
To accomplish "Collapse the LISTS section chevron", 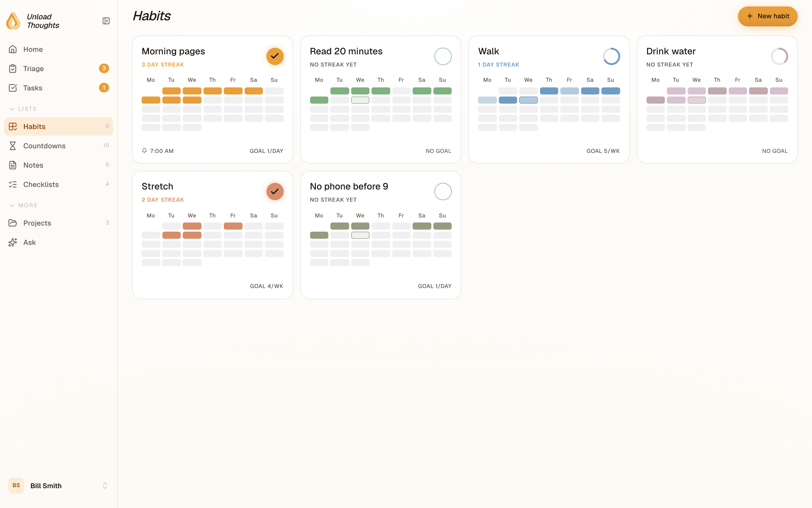I will (x=12, y=109).
